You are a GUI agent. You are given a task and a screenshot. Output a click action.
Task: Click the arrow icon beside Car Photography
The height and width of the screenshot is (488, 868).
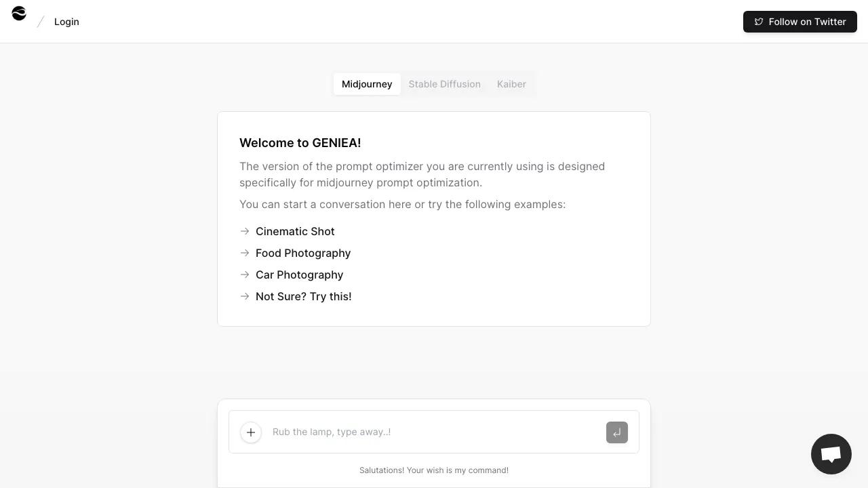(x=245, y=274)
